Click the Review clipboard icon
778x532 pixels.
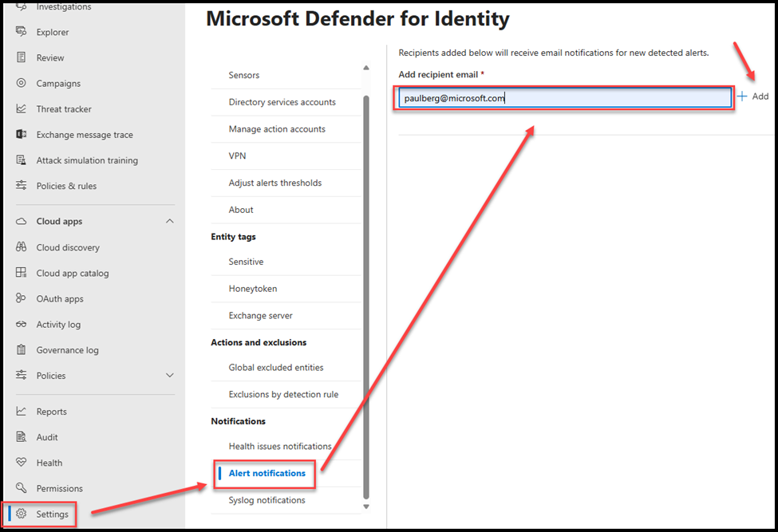tap(21, 57)
